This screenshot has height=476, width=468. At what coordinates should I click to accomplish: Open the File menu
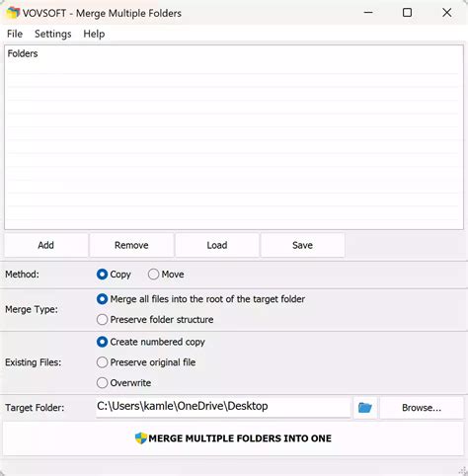15,34
